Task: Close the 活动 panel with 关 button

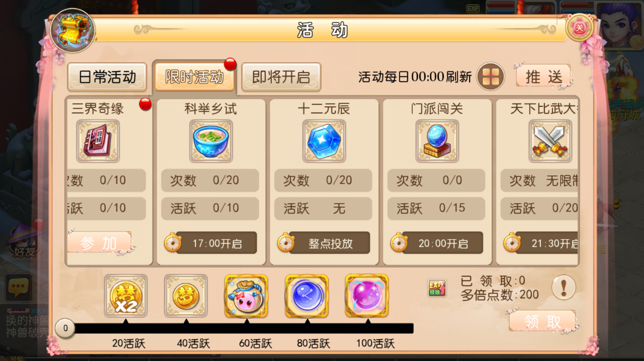Action: (x=579, y=28)
